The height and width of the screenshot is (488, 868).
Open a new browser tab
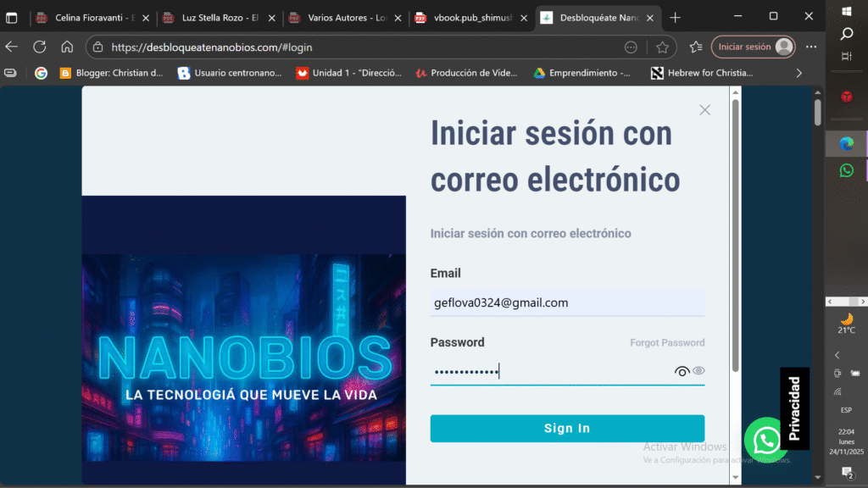pos(675,17)
